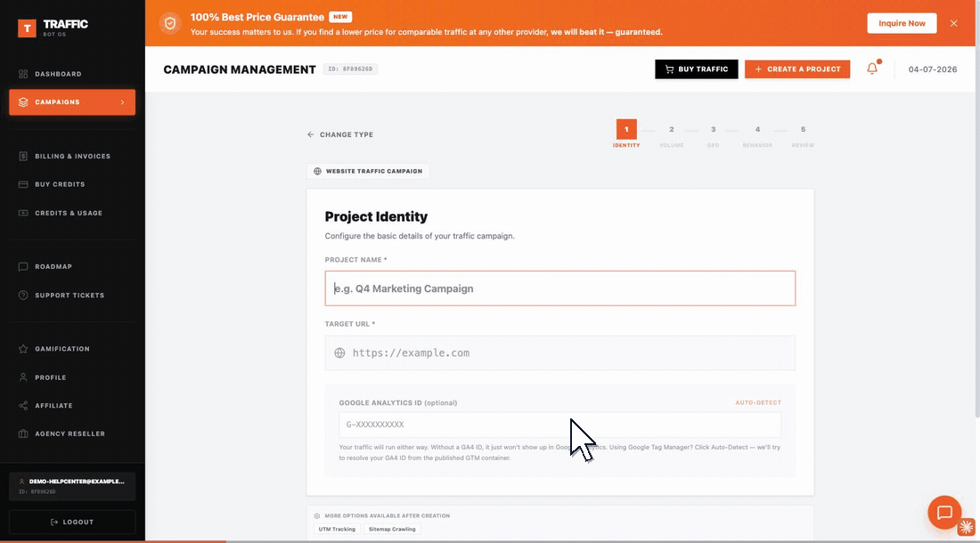Click the shield guarantee icon in banner
Screen dimensions: 980x543
pyautogui.click(x=170, y=24)
